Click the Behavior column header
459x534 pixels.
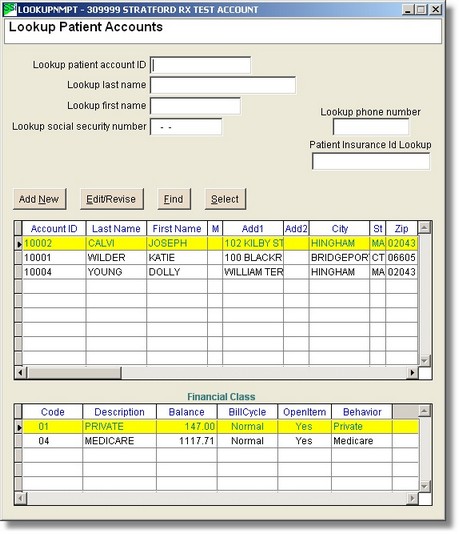(362, 412)
